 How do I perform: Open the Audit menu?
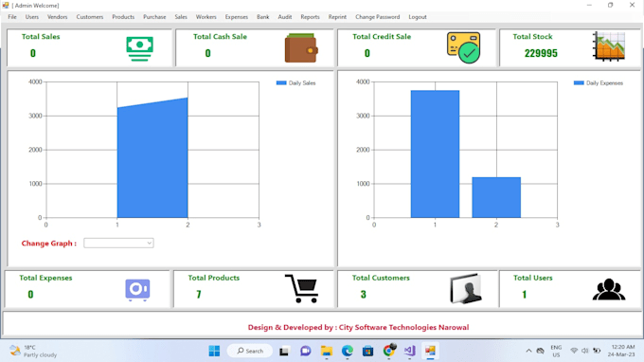(285, 17)
